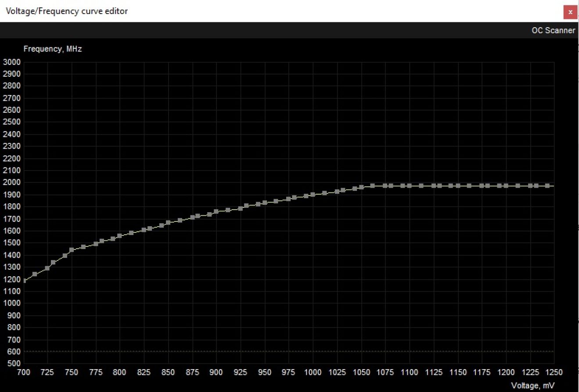Select the leftmost curve point at 700 mV
579x392 pixels.
click(x=25, y=280)
